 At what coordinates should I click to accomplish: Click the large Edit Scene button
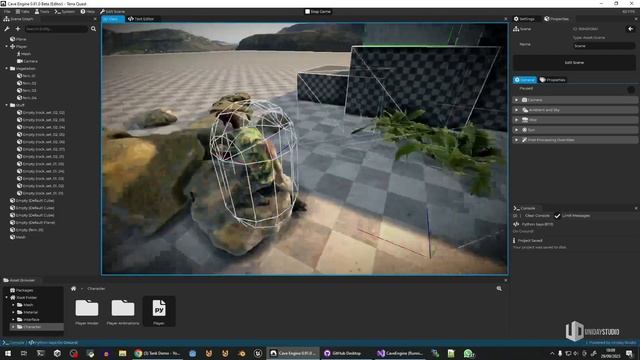[574, 63]
